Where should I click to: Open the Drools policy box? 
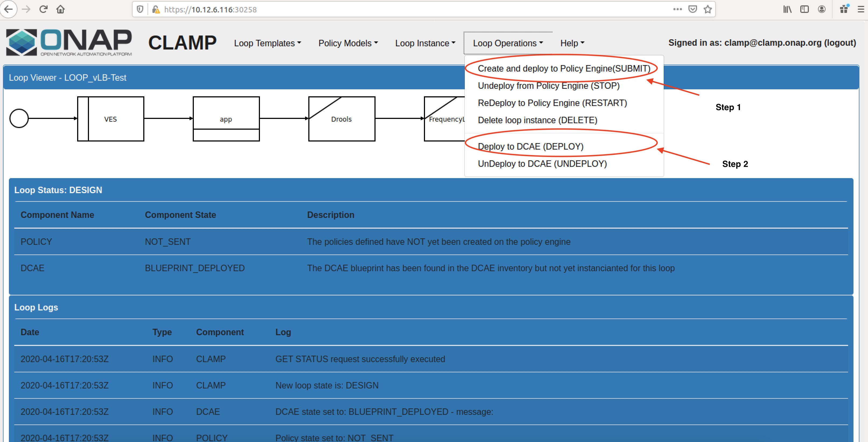[342, 119]
